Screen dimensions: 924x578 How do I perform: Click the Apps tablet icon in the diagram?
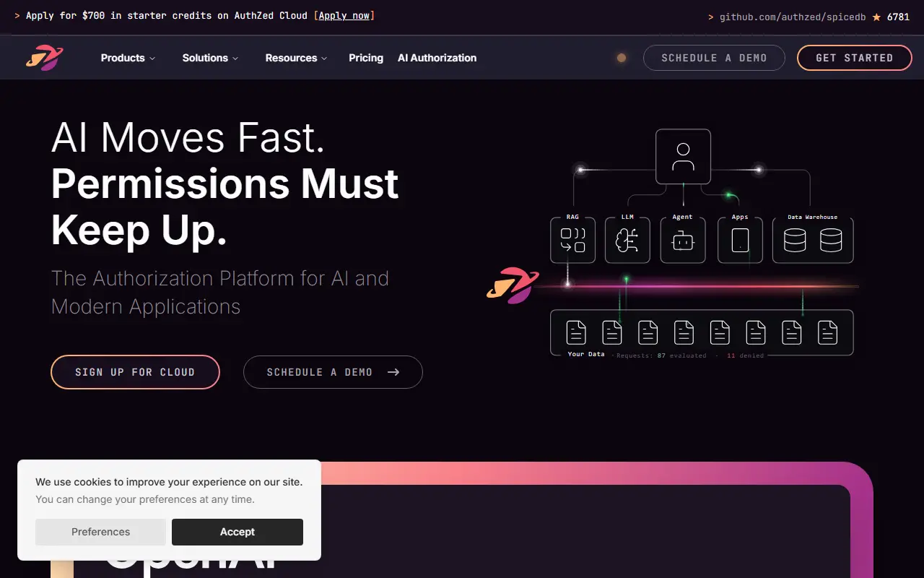(x=740, y=240)
